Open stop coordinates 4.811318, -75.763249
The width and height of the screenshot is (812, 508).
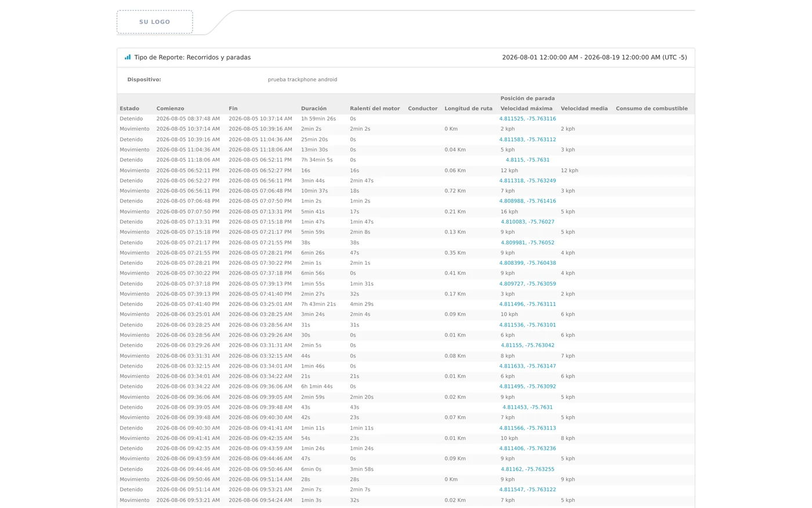pyautogui.click(x=527, y=181)
